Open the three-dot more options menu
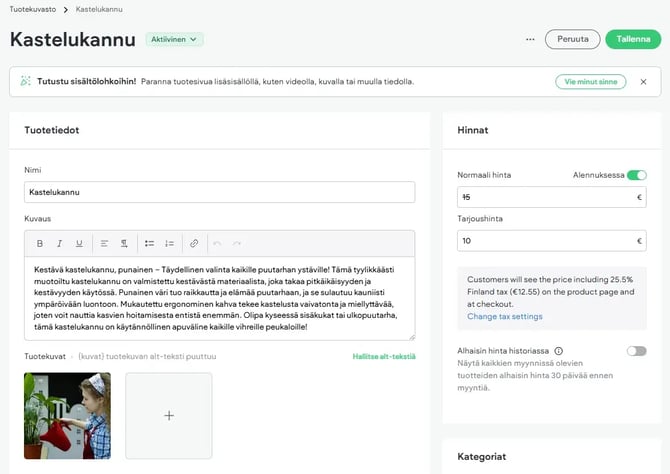The height and width of the screenshot is (474, 670). point(530,40)
